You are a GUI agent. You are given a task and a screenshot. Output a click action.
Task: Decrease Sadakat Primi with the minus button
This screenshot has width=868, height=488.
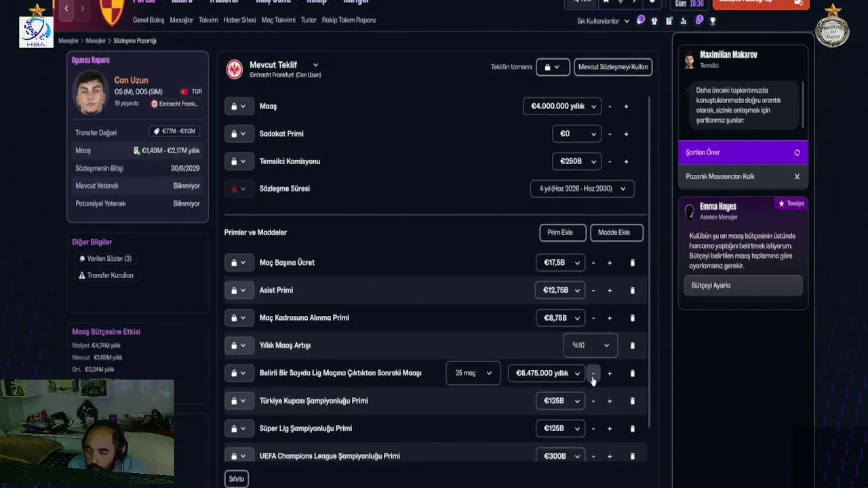[610, 134]
